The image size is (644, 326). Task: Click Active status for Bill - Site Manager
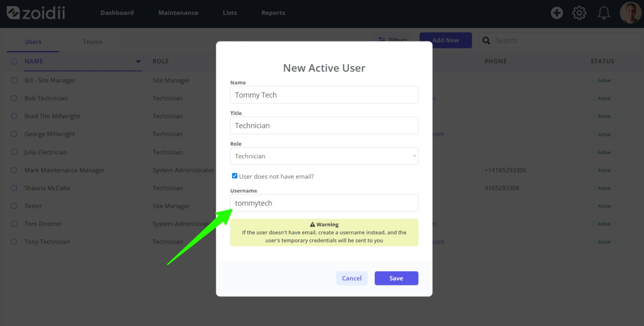(604, 80)
